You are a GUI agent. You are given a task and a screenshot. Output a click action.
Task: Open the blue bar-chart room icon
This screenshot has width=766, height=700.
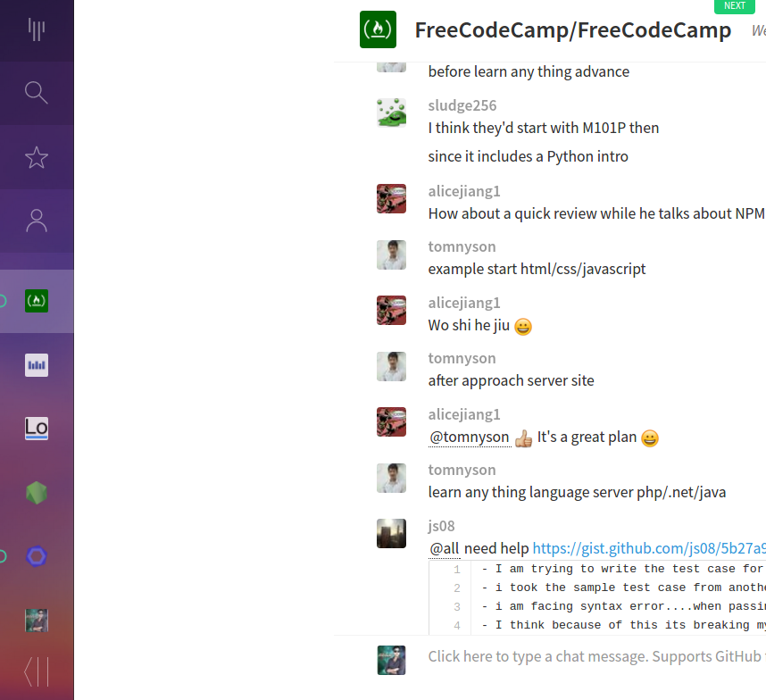37,365
